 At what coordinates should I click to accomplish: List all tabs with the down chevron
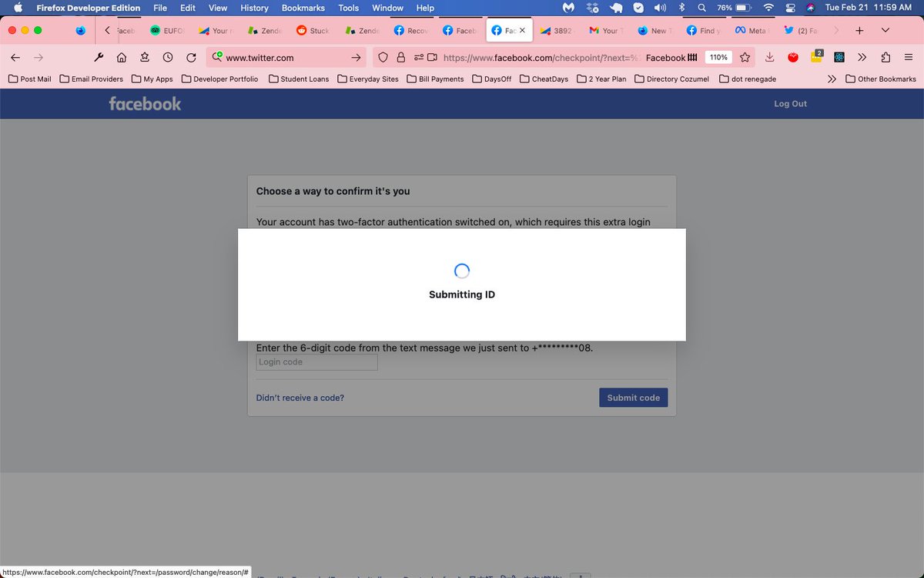click(885, 31)
